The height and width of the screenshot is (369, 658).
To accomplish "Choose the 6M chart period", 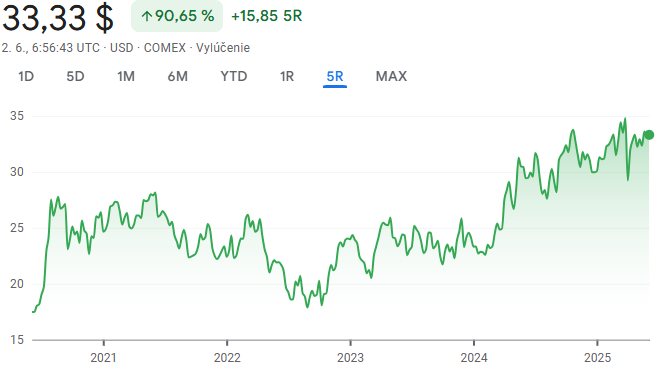I will [x=177, y=76].
